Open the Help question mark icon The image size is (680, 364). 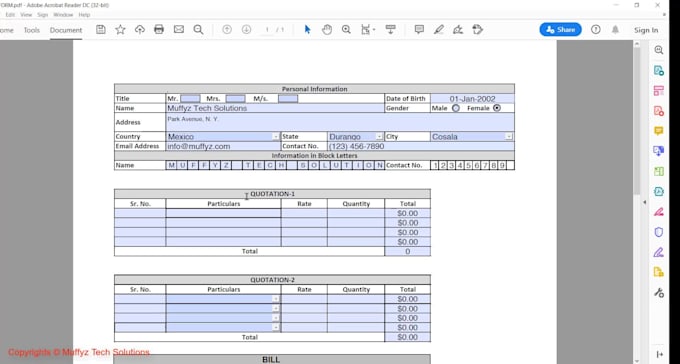[x=596, y=30]
